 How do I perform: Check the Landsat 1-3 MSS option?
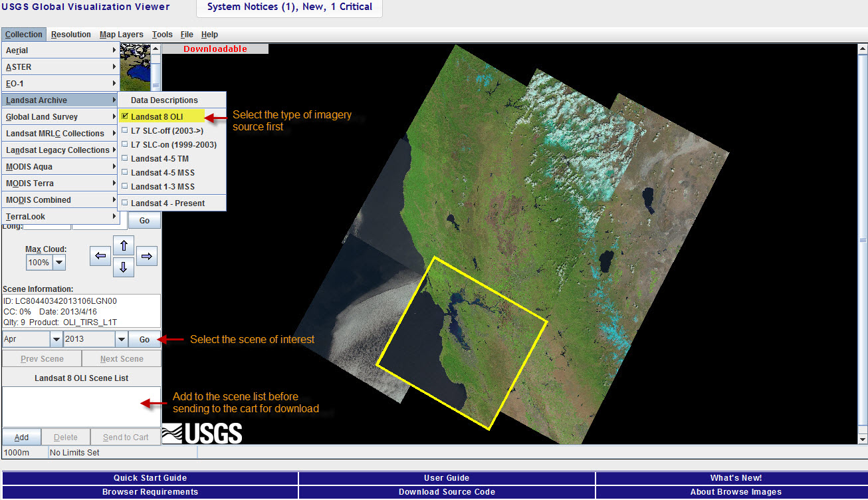click(171, 186)
